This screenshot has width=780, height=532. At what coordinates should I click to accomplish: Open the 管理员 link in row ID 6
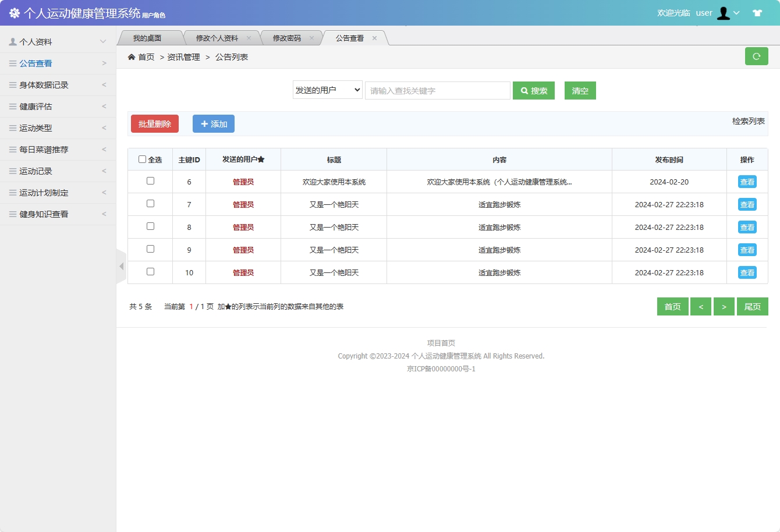(x=243, y=181)
